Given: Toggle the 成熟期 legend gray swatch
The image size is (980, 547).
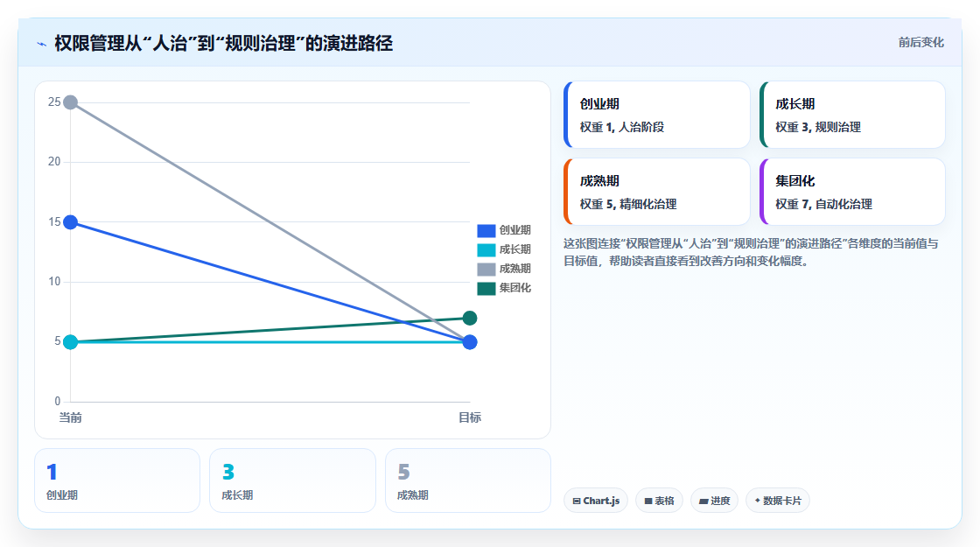Looking at the screenshot, I should coord(486,270).
